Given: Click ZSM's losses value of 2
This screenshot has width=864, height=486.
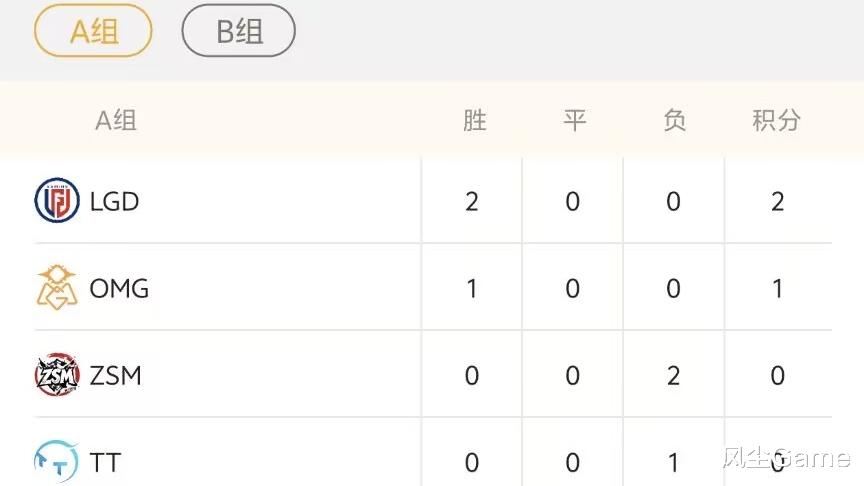Looking at the screenshot, I should point(674,376).
